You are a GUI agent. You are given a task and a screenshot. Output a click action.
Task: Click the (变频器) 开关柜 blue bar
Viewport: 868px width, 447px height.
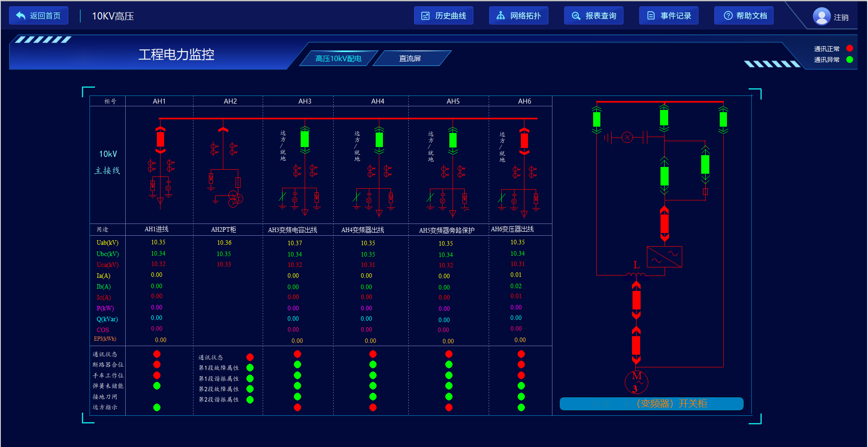[651, 404]
